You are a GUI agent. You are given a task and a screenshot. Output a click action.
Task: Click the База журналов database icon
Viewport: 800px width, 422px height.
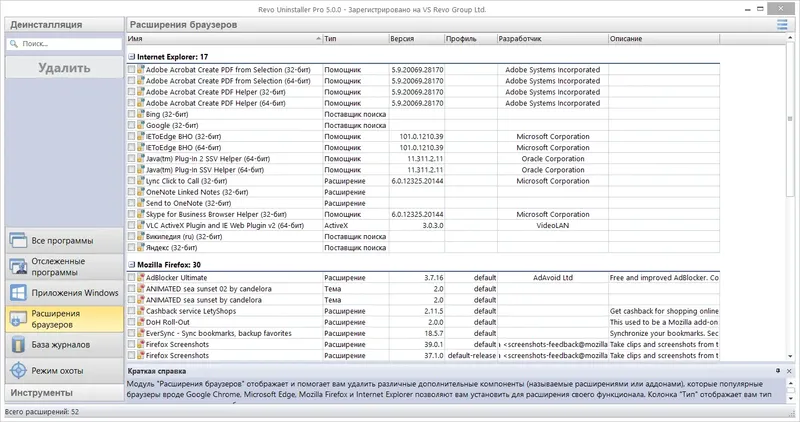click(18, 345)
